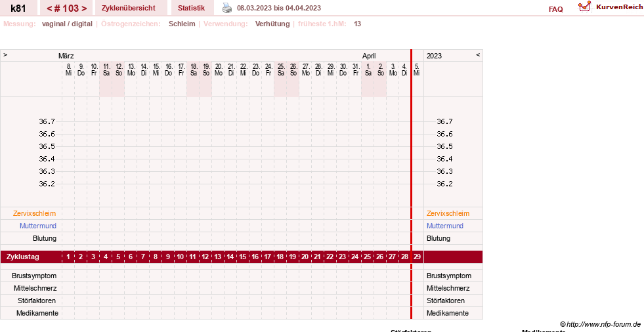
Task: Click the Blutung row label on the left
Action: 45,238
